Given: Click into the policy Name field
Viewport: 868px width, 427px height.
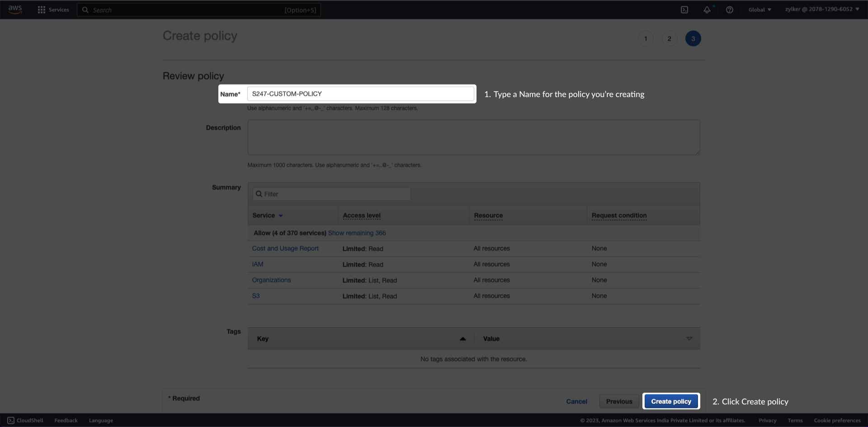Looking at the screenshot, I should pyautogui.click(x=360, y=94).
